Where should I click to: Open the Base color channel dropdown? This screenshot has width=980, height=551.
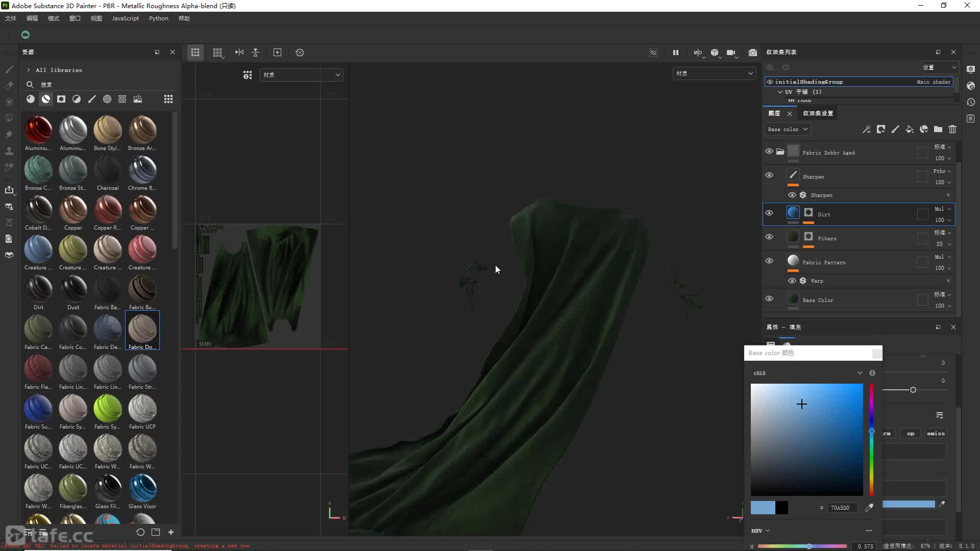click(788, 129)
